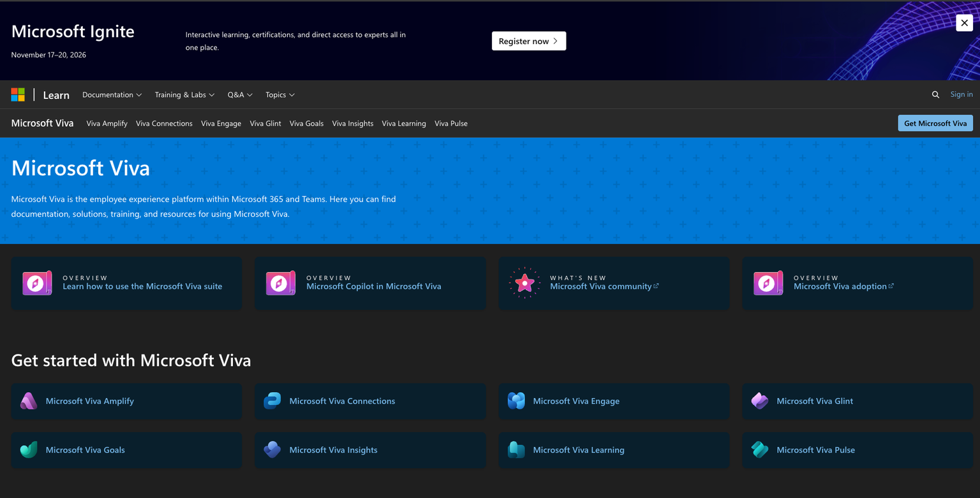Open Learn how to use the Viva suite
Viewport: 980px width, 498px height.
(142, 286)
